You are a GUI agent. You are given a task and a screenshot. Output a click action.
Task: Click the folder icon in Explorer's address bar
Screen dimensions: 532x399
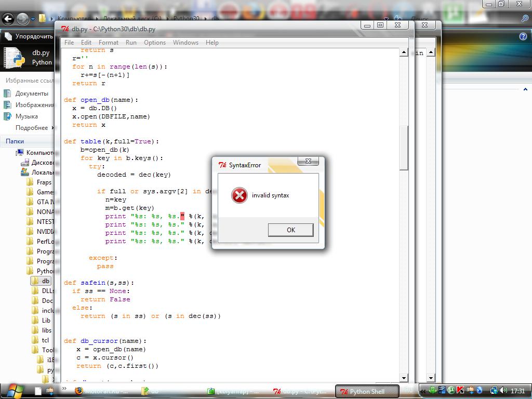42,18
